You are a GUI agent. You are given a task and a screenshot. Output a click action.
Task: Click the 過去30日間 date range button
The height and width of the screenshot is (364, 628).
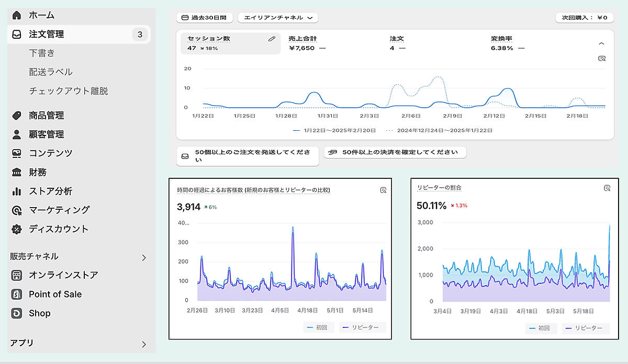[204, 18]
